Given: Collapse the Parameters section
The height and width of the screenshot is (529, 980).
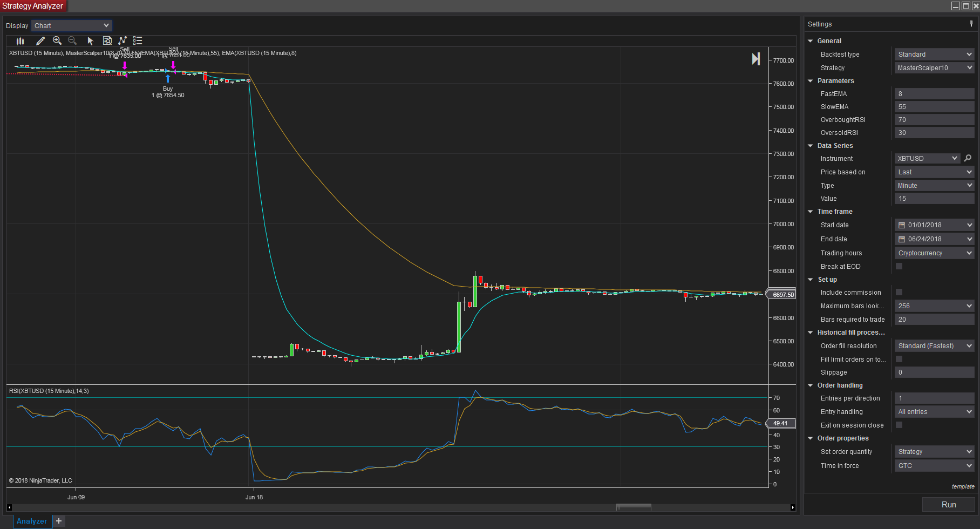Looking at the screenshot, I should point(811,81).
